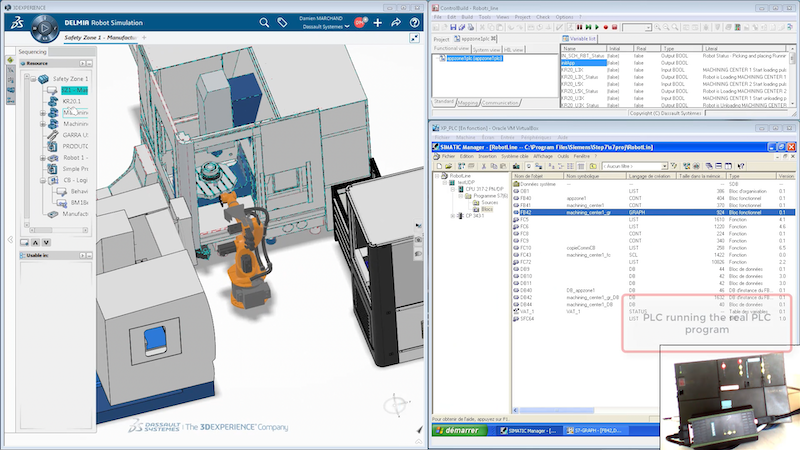Open the Mapping tab in ControlBuild
800x450 pixels.
[470, 102]
